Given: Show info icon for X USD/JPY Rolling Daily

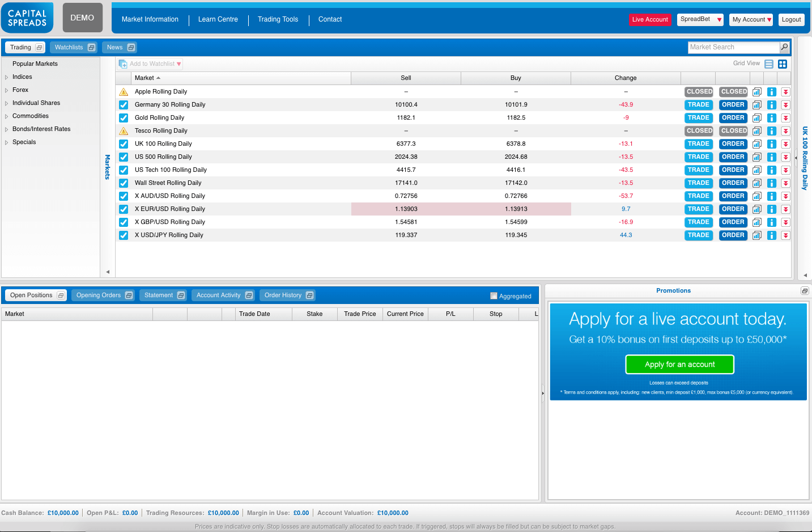Looking at the screenshot, I should (771, 235).
